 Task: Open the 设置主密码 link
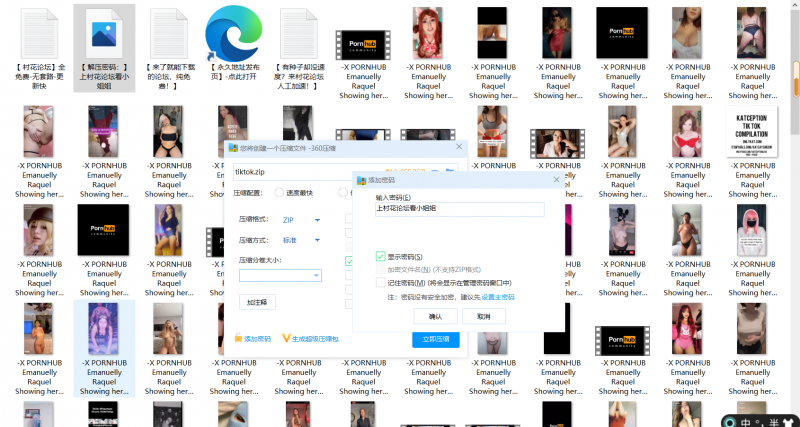click(x=498, y=297)
